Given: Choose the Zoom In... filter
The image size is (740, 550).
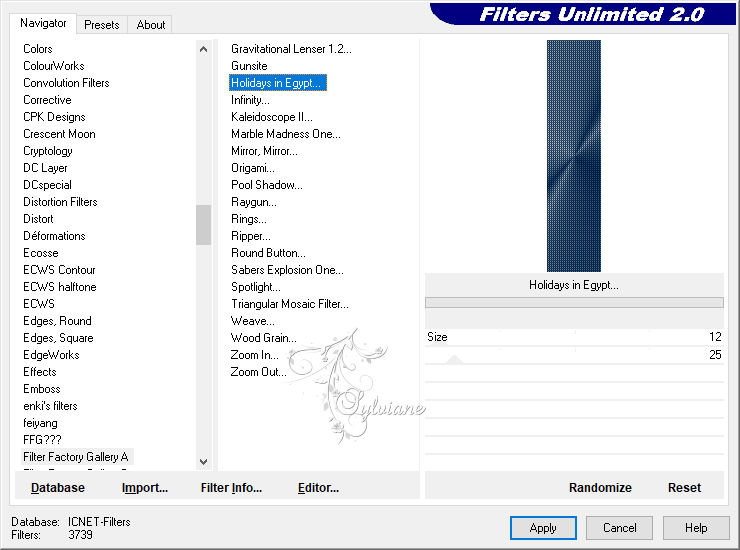Looking at the screenshot, I should point(254,355).
